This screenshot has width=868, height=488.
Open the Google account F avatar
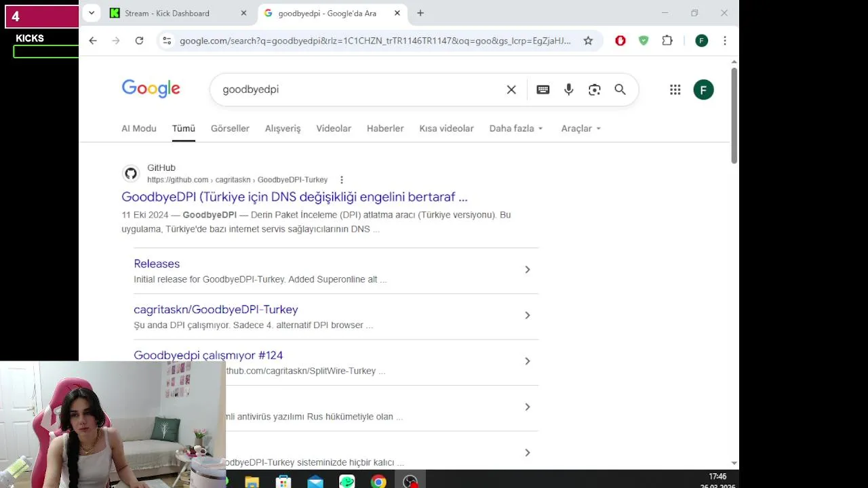[703, 89]
